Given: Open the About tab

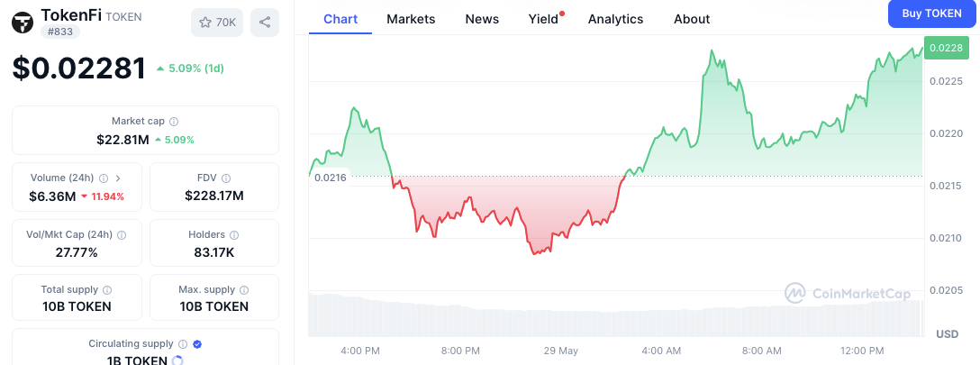Looking at the screenshot, I should pos(692,19).
